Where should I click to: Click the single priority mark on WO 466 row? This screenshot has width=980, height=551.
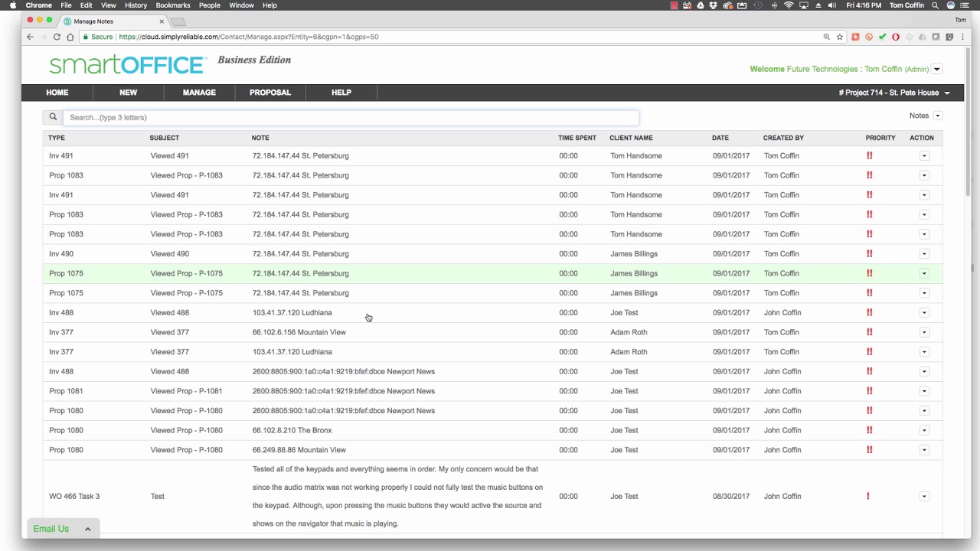(868, 496)
